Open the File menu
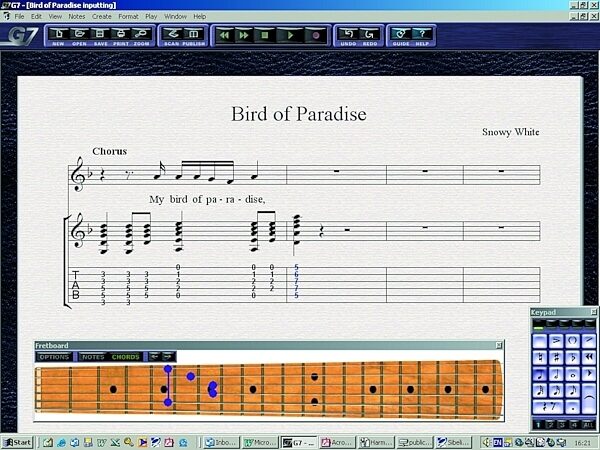 point(19,16)
